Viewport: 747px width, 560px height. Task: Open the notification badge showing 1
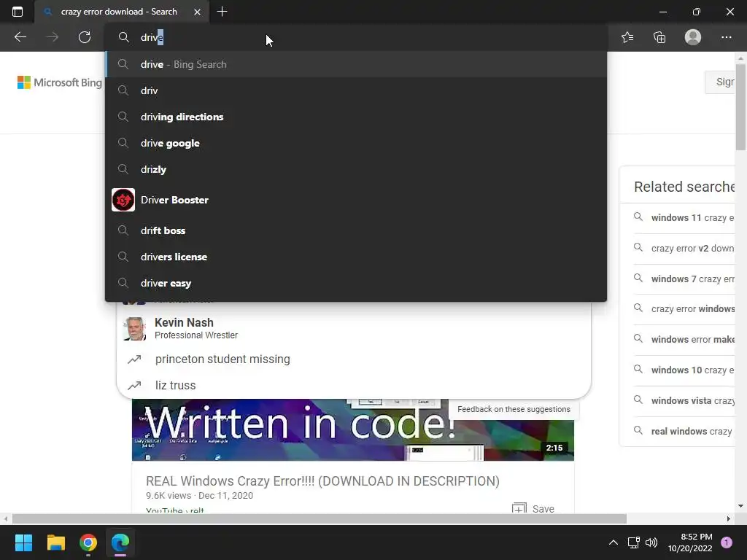pyautogui.click(x=726, y=542)
